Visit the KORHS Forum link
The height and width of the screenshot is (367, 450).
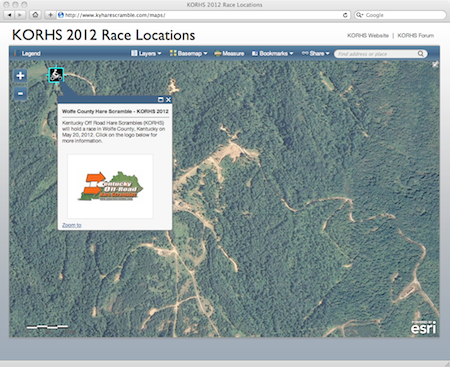coord(416,35)
